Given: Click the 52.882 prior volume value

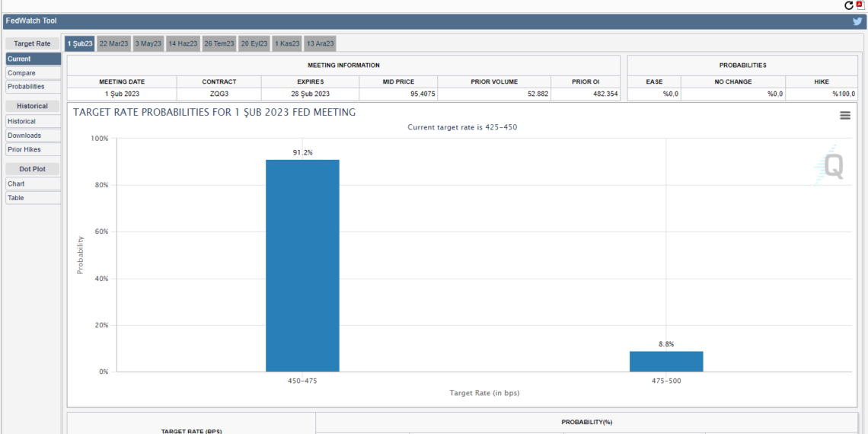Looking at the screenshot, I should pos(537,94).
